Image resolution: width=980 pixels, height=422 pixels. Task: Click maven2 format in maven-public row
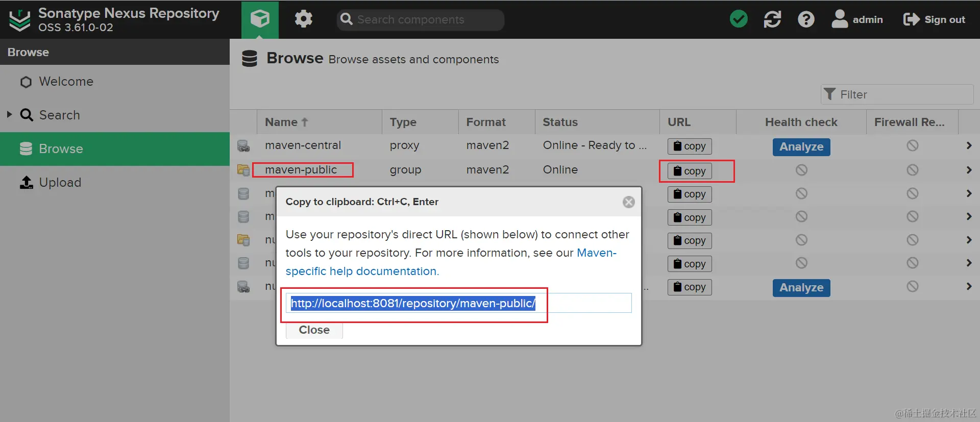(487, 170)
